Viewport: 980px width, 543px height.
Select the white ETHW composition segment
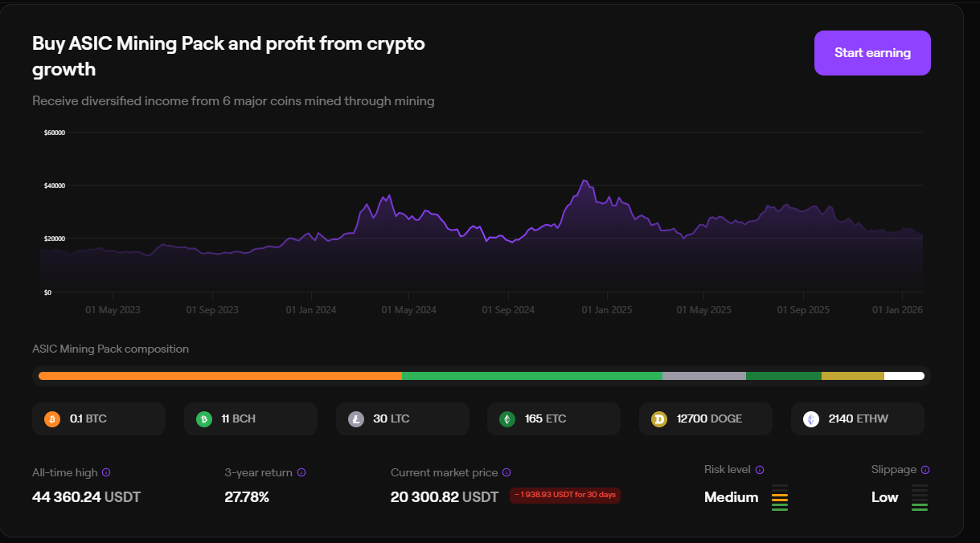coord(904,376)
